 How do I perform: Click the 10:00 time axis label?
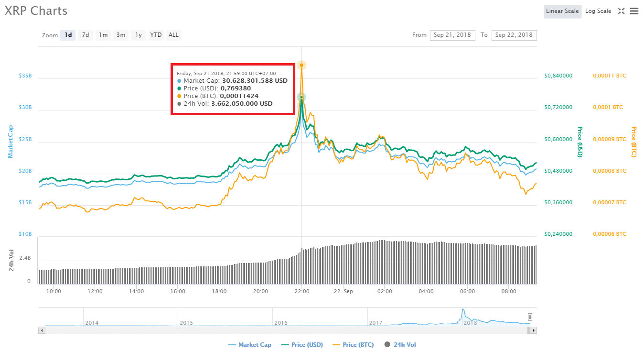point(54,291)
